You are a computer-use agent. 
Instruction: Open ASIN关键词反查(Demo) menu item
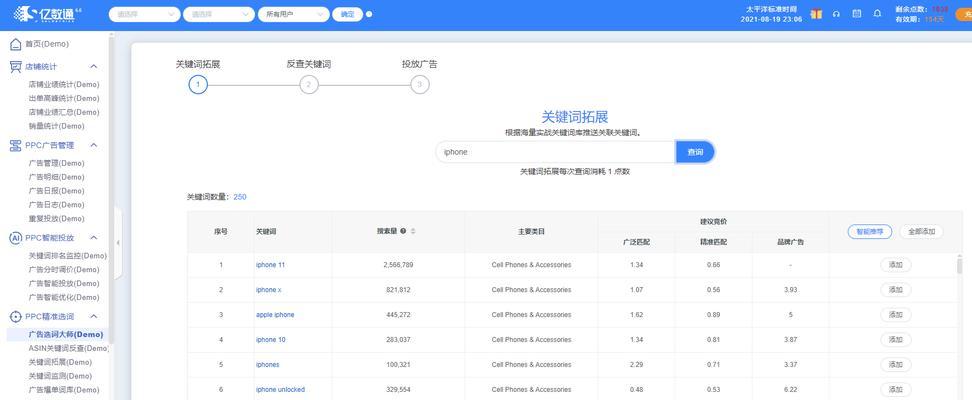point(69,348)
